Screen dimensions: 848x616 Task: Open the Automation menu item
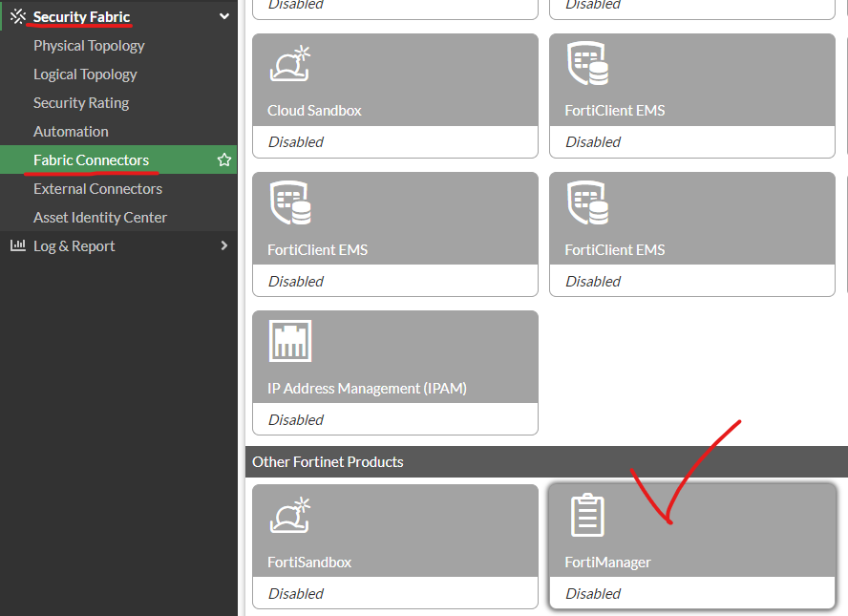point(71,132)
